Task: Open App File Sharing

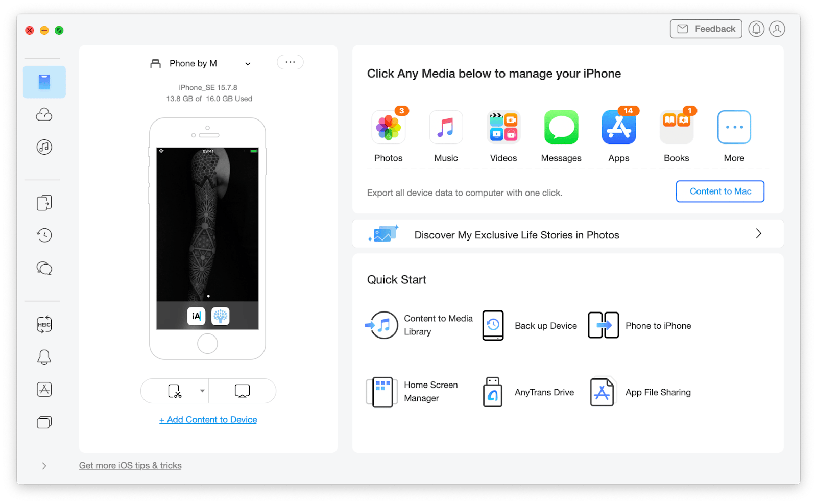Action: (x=640, y=392)
